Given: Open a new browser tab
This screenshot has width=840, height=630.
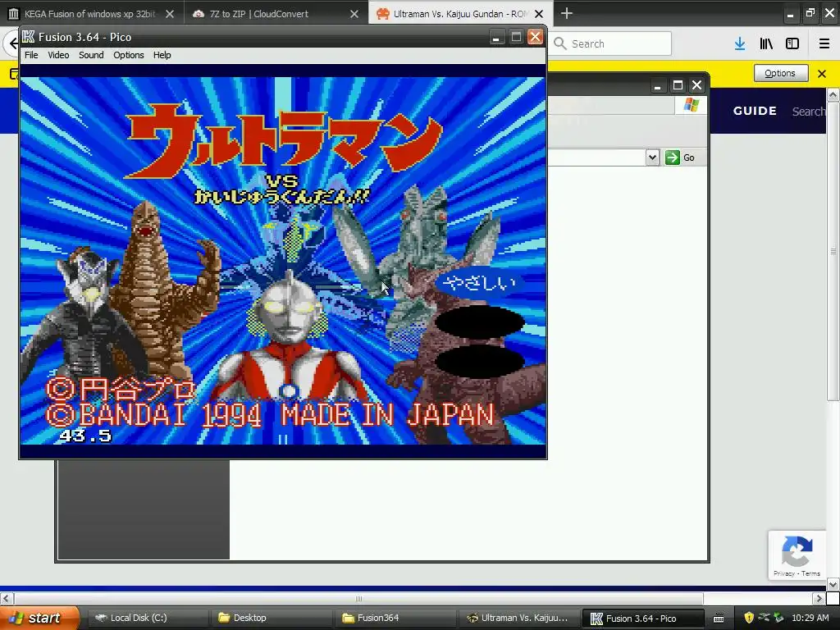Looking at the screenshot, I should tap(567, 13).
